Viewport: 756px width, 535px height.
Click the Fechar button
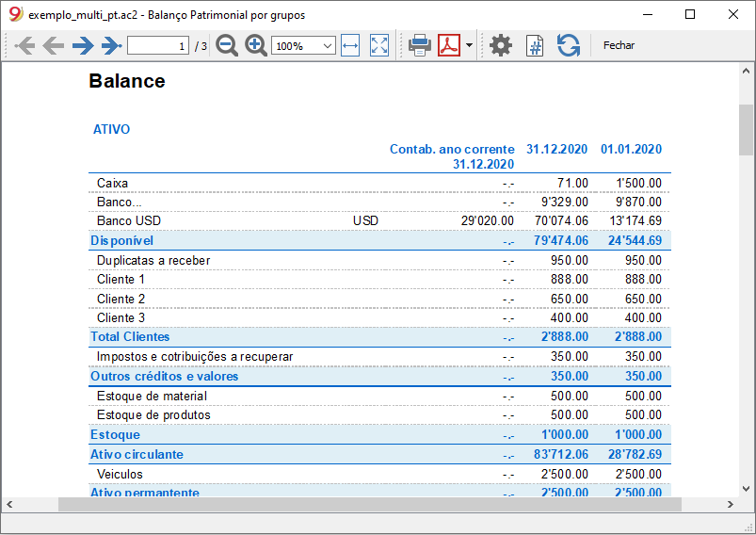point(619,45)
